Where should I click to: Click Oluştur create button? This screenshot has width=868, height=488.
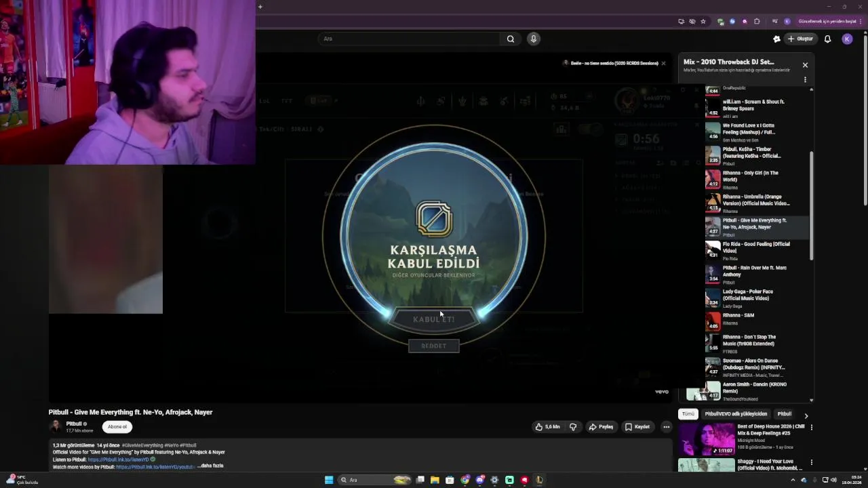(800, 39)
